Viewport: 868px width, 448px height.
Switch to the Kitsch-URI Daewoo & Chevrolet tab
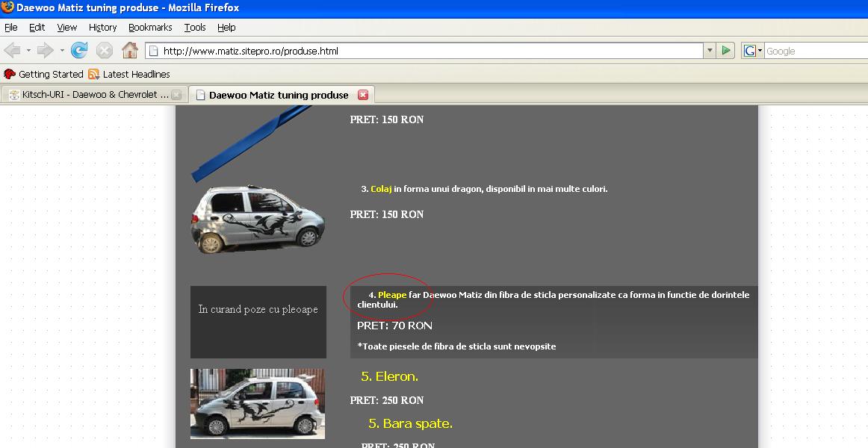click(94, 95)
